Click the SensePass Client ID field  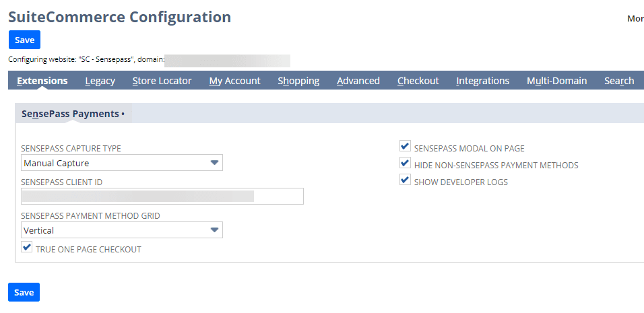click(162, 196)
